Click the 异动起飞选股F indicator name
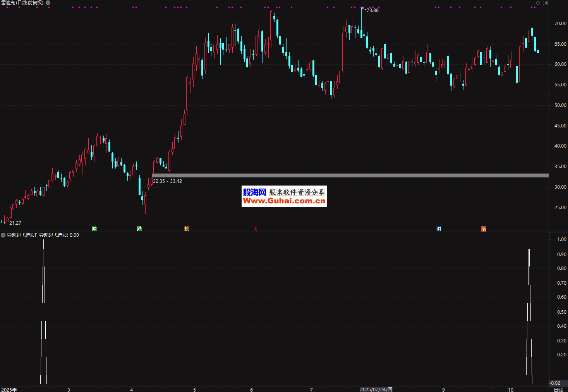568x392 pixels. click(22, 235)
